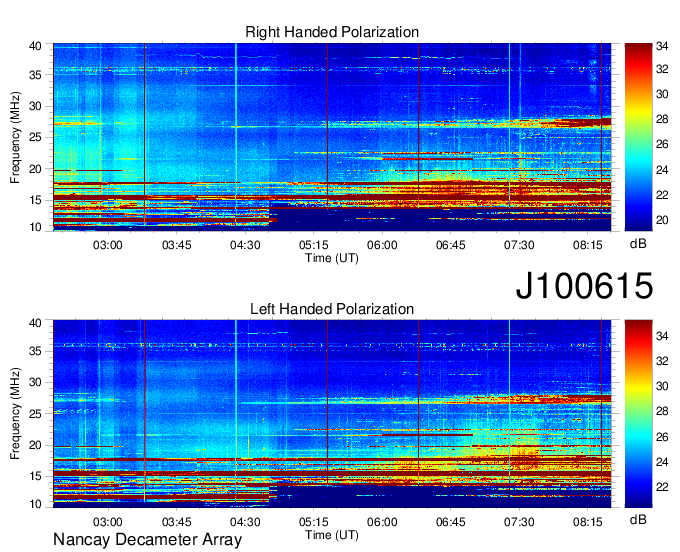Click the 15 MHz tick on bottom plot
Screen dimensions: 680x552
pyautogui.click(x=35, y=477)
